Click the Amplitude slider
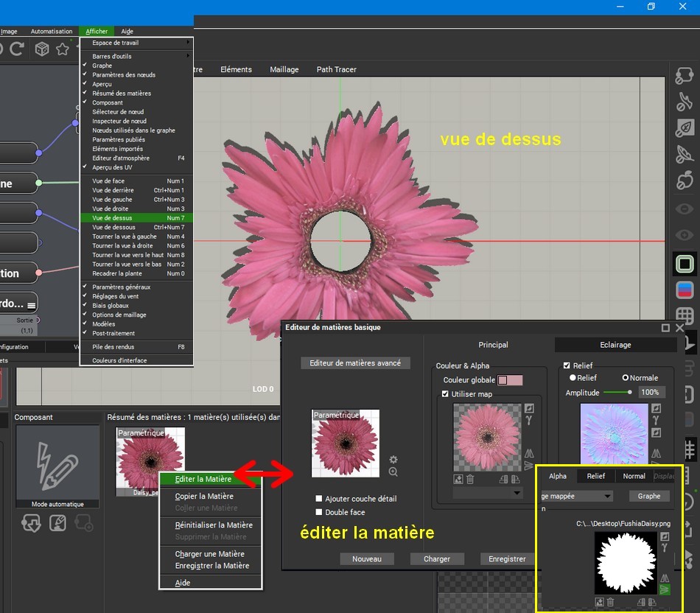This screenshot has width=700, height=613. (618, 393)
